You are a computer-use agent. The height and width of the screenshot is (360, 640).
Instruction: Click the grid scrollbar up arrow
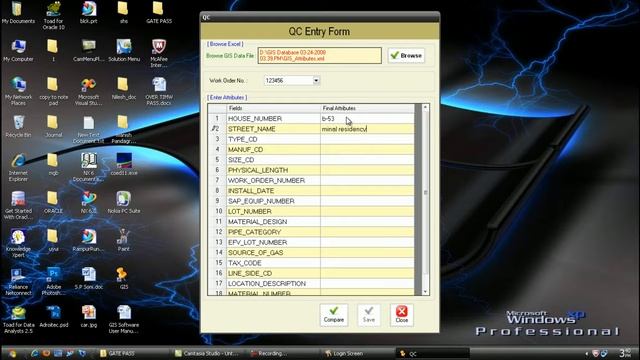tap(425, 107)
